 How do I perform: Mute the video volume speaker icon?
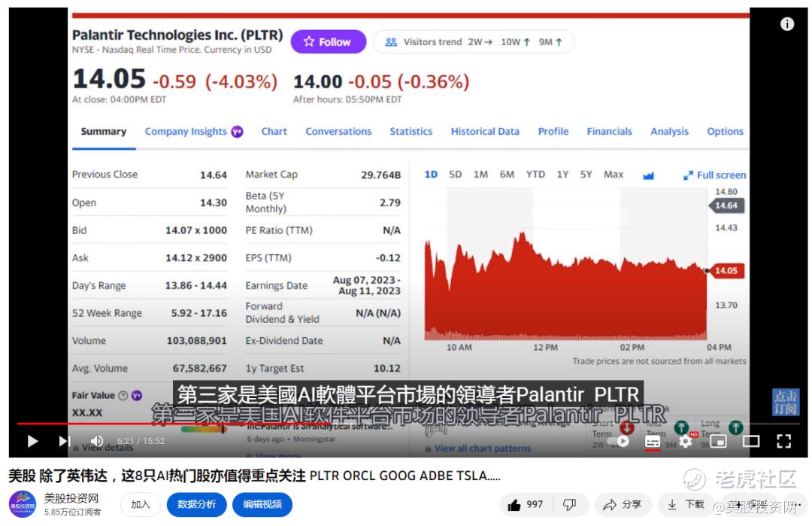97,441
